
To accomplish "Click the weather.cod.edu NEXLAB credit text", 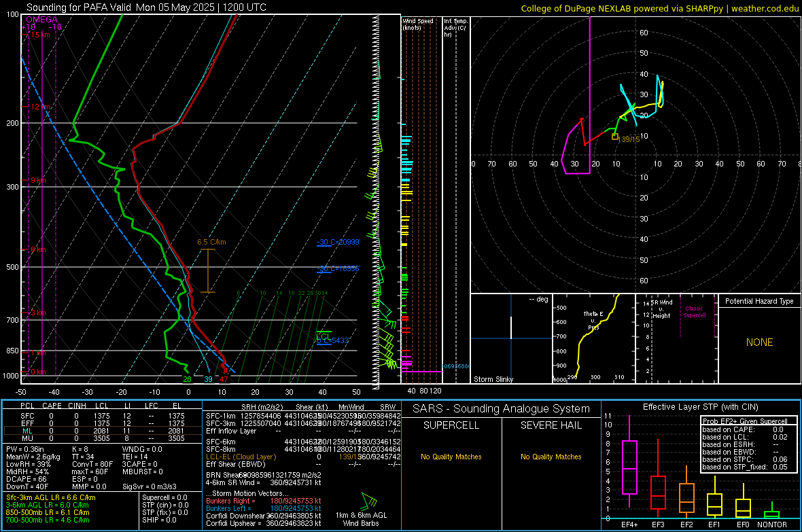I will [x=659, y=8].
